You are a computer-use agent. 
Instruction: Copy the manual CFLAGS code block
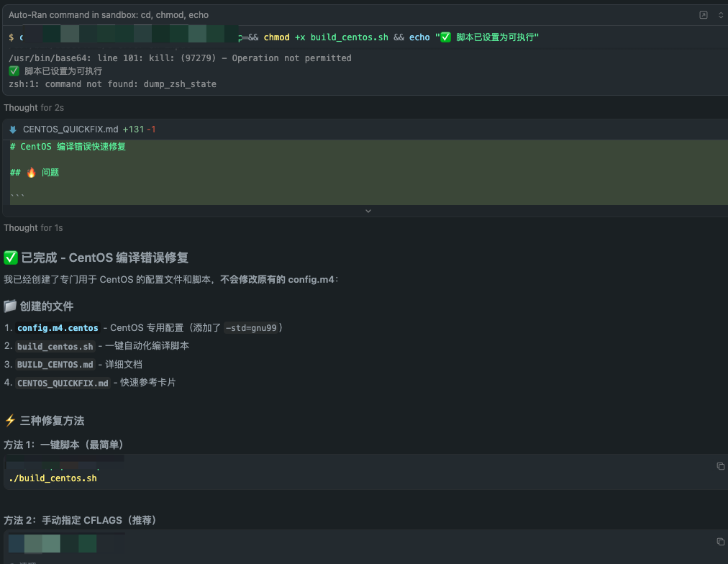tap(720, 542)
